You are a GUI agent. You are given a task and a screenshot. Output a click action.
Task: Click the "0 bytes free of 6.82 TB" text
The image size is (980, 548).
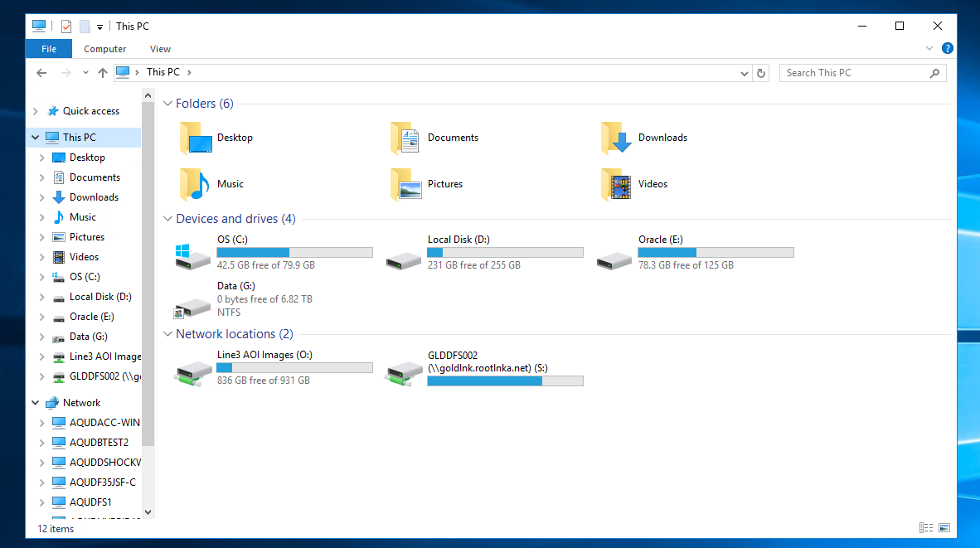click(264, 299)
